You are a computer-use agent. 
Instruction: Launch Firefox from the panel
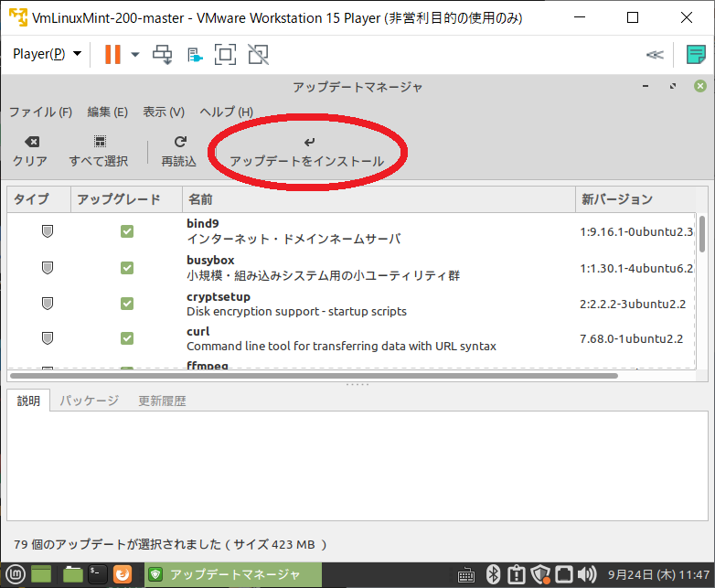pos(123,575)
